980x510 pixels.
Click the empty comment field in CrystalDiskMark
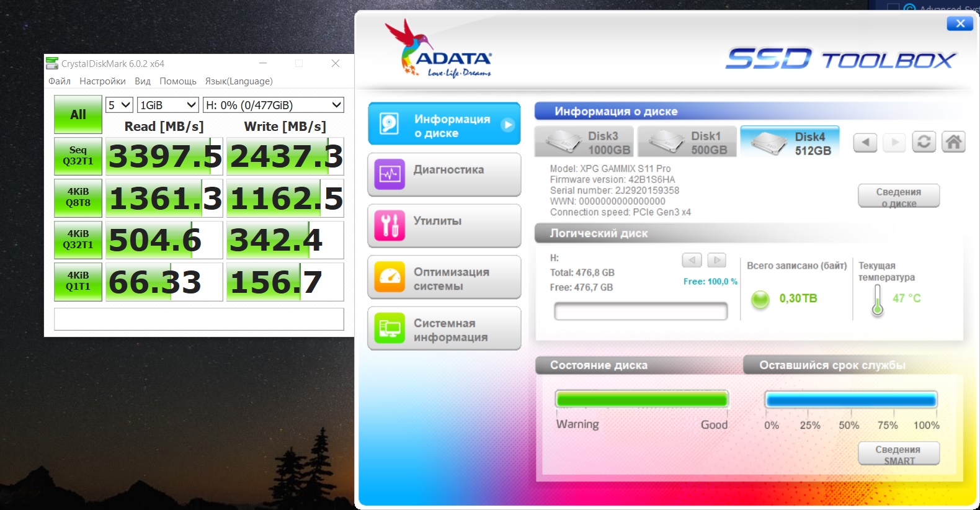point(199,320)
